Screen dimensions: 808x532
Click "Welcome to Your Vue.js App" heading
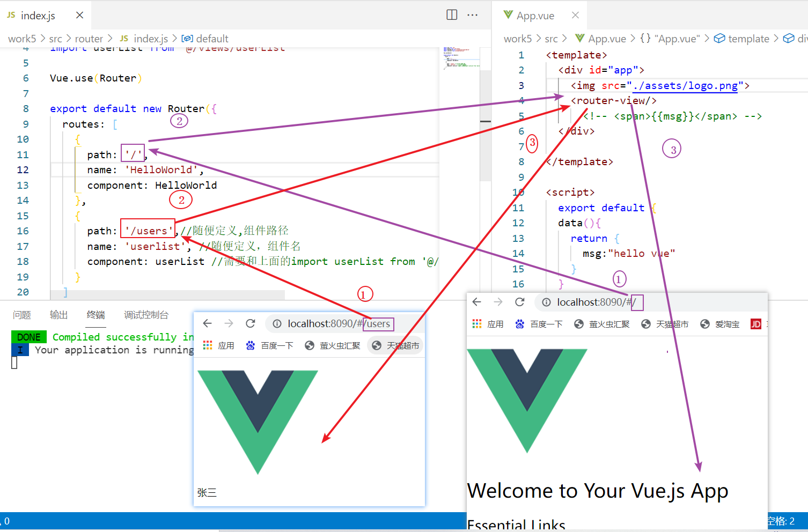click(x=598, y=491)
